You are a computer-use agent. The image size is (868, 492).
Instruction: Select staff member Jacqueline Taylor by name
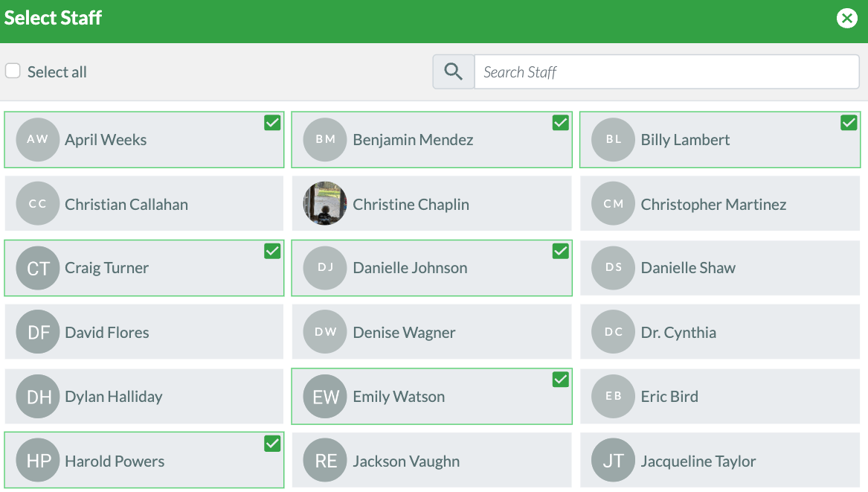tap(698, 461)
